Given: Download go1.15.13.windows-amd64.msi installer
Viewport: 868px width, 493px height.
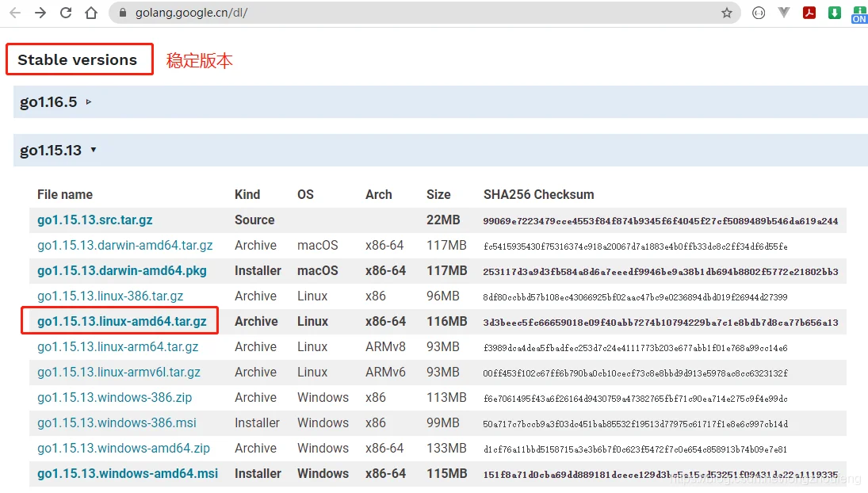Looking at the screenshot, I should (128, 474).
